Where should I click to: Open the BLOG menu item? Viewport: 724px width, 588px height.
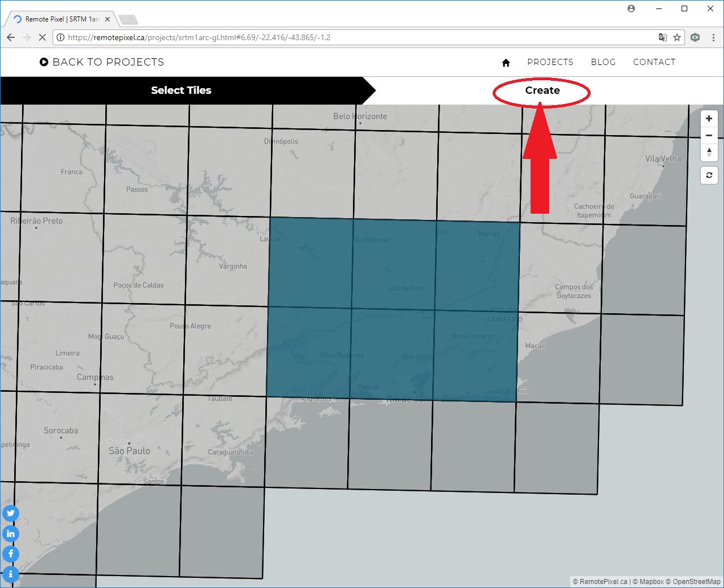pos(603,62)
